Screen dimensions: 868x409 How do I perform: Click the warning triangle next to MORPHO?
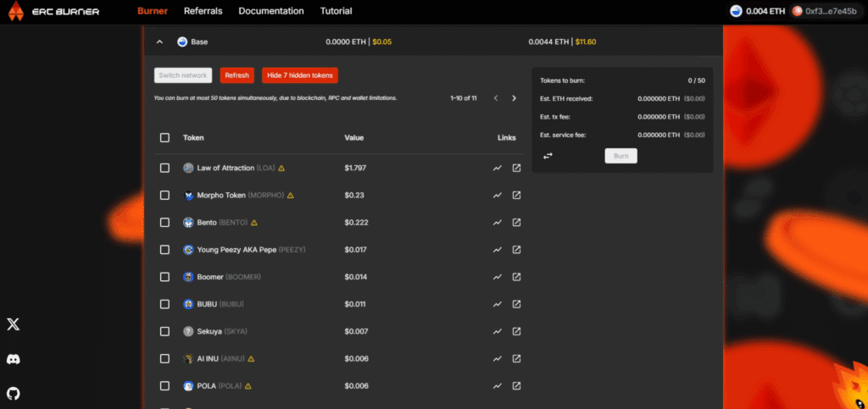click(x=291, y=196)
